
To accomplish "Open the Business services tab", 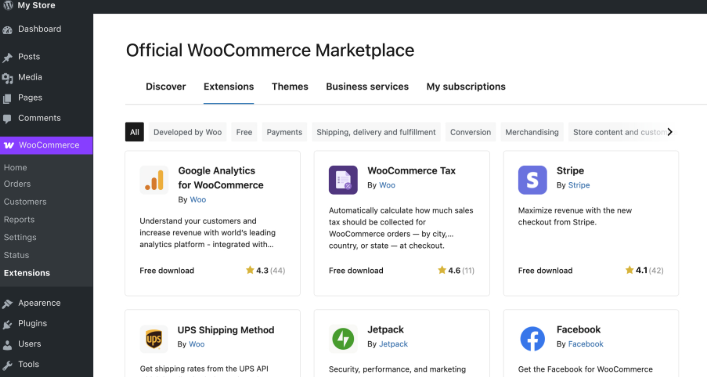I will 367,87.
